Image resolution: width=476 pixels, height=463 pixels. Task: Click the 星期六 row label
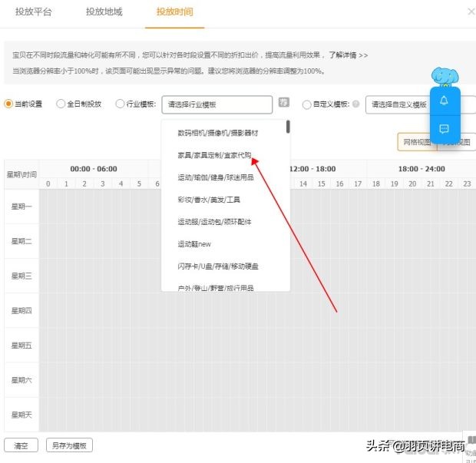21,380
